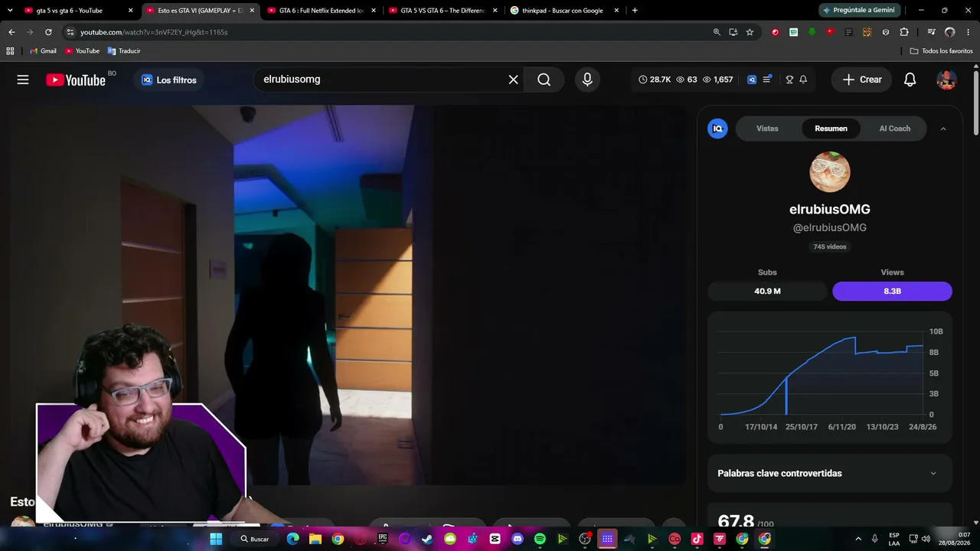980x551 pixels.
Task: Click the taskbar Buscar search box
Action: 255,539
